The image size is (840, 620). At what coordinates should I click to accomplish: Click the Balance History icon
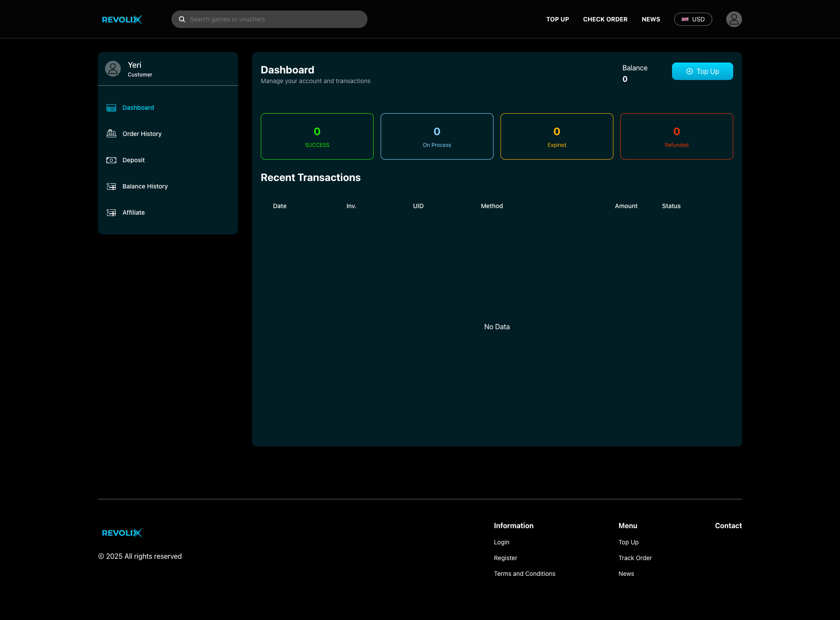point(111,186)
